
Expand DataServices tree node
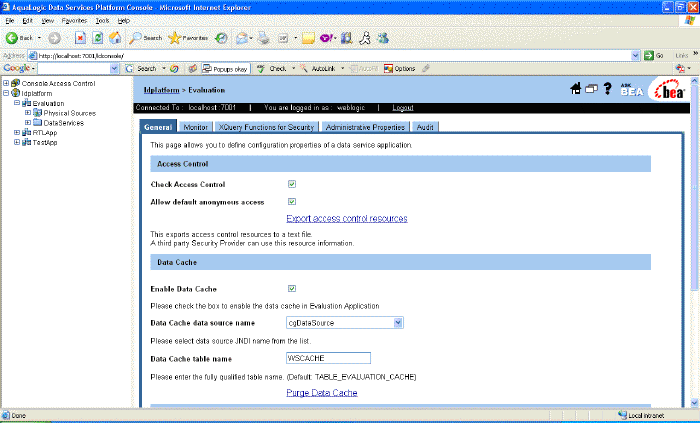[x=28, y=123]
